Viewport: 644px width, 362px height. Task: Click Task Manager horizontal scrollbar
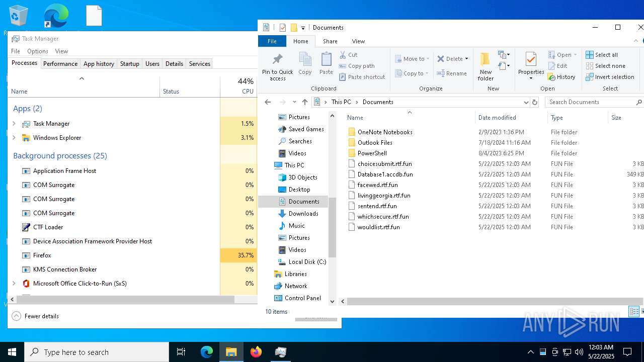click(x=126, y=299)
